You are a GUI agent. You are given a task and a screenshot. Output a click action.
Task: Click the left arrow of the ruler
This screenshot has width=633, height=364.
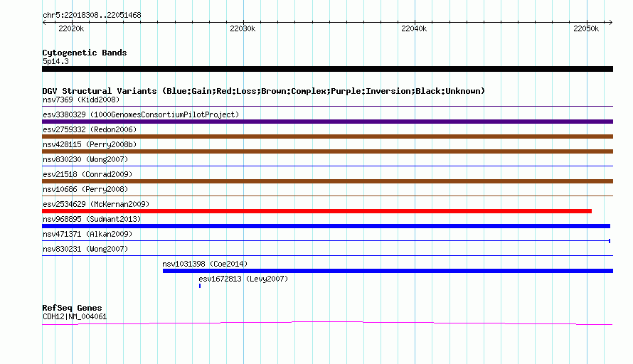44,22
